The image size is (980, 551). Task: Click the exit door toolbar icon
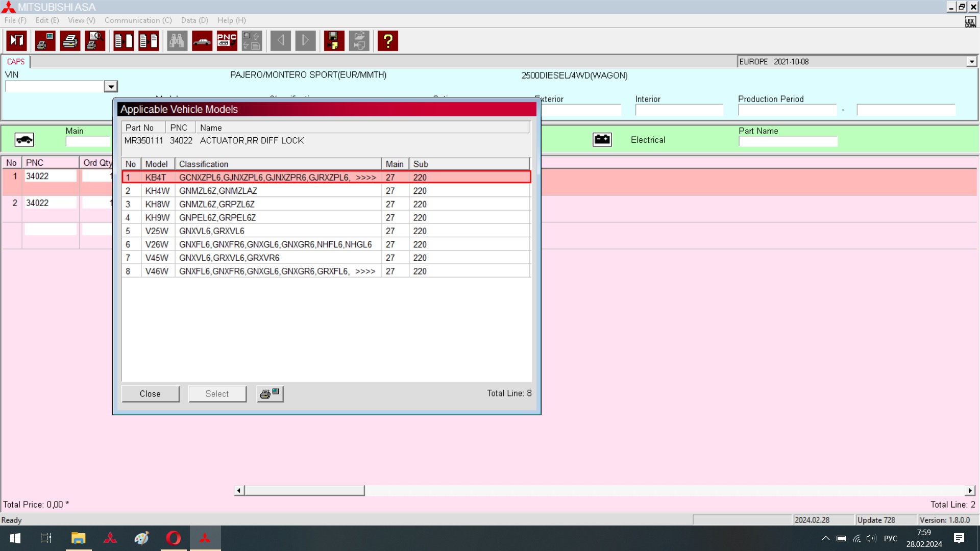[x=17, y=41]
